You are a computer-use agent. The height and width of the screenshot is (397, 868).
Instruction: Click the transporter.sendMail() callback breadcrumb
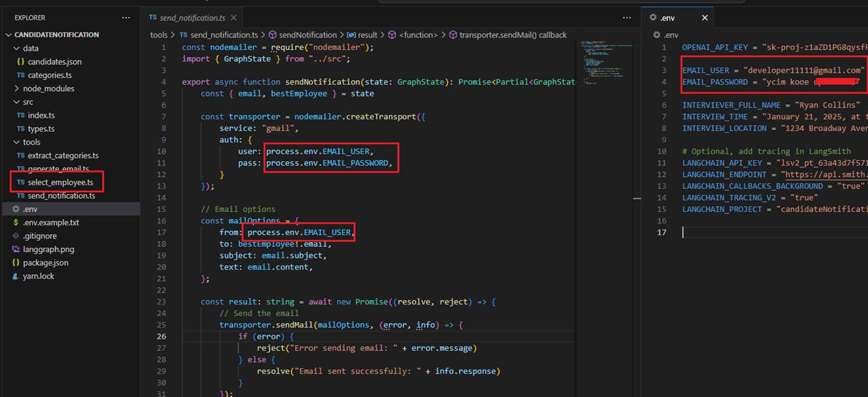513,35
